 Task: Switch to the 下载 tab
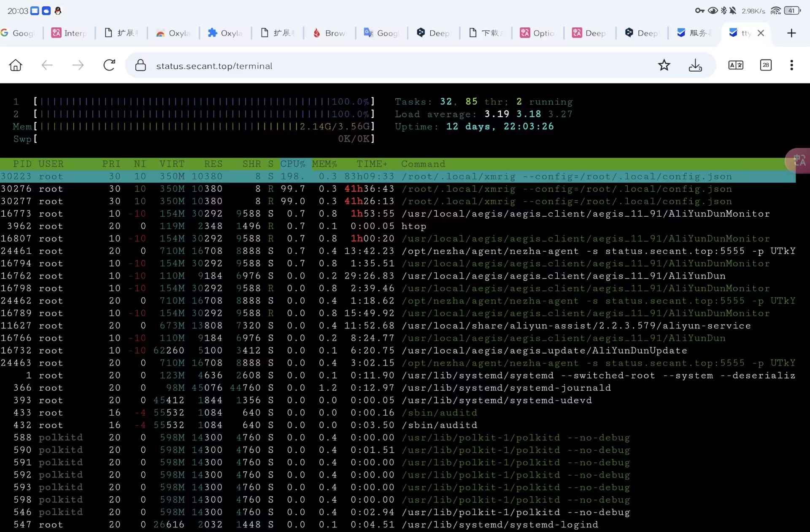coord(486,33)
